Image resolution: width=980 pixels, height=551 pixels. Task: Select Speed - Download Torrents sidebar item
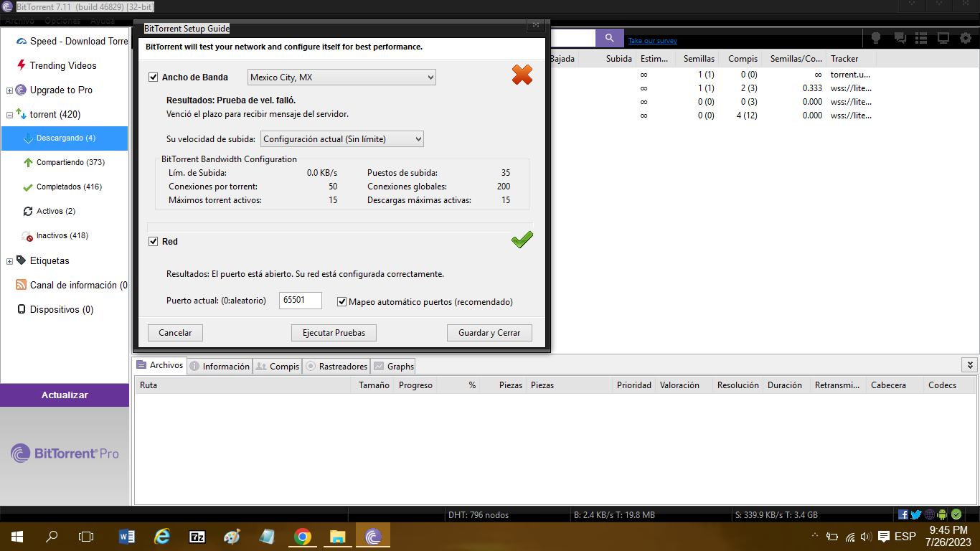72,41
